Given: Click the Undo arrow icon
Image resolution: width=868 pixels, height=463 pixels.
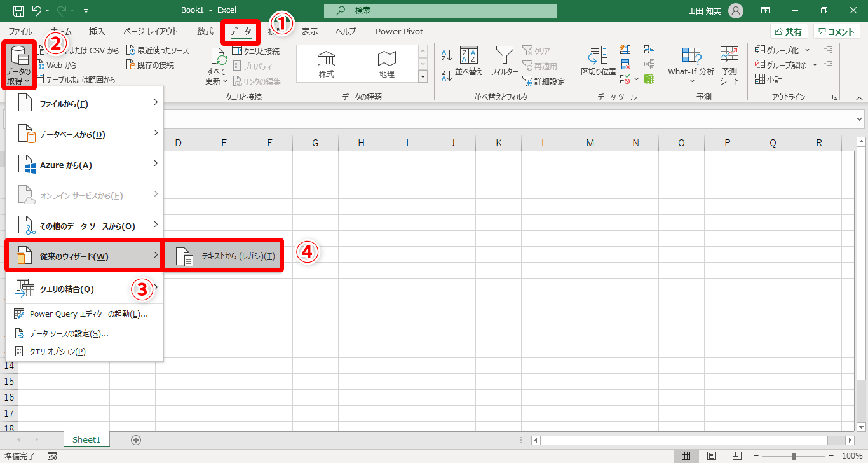Looking at the screenshot, I should click(x=37, y=11).
